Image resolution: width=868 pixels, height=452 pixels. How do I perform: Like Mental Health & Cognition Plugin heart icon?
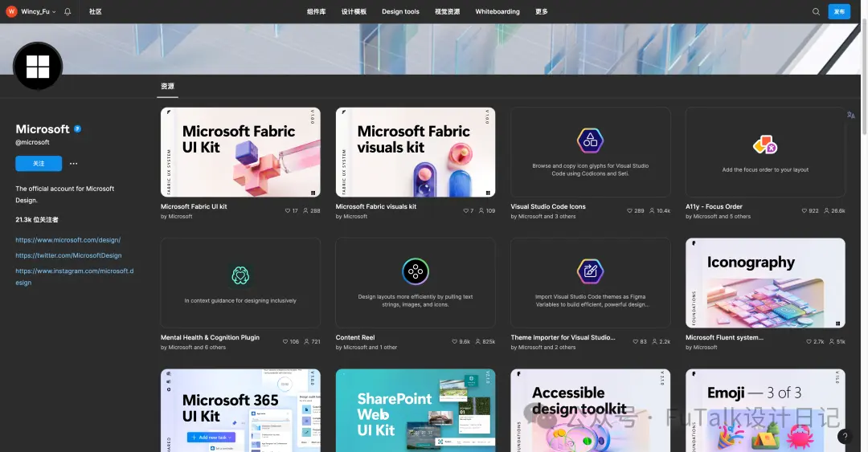coord(285,342)
